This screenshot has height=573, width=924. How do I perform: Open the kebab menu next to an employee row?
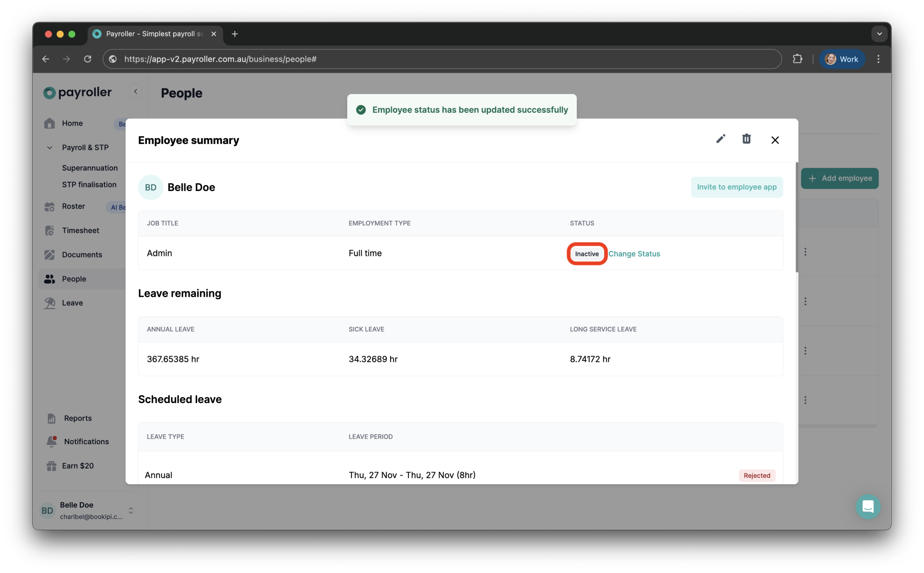click(805, 251)
